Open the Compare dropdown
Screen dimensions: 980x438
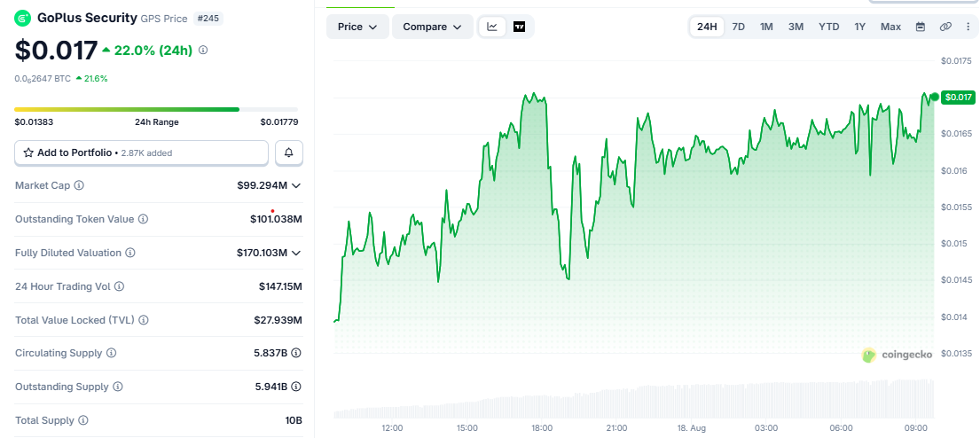pos(433,27)
